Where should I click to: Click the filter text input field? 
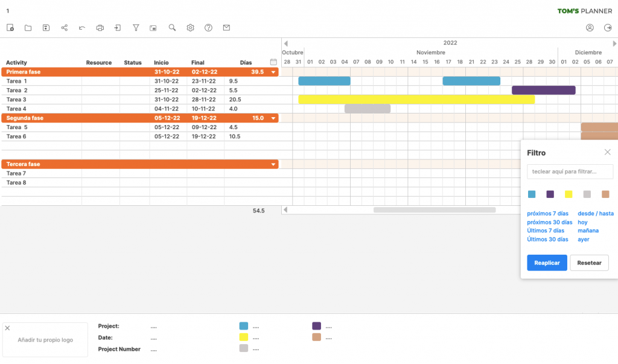pyautogui.click(x=570, y=172)
